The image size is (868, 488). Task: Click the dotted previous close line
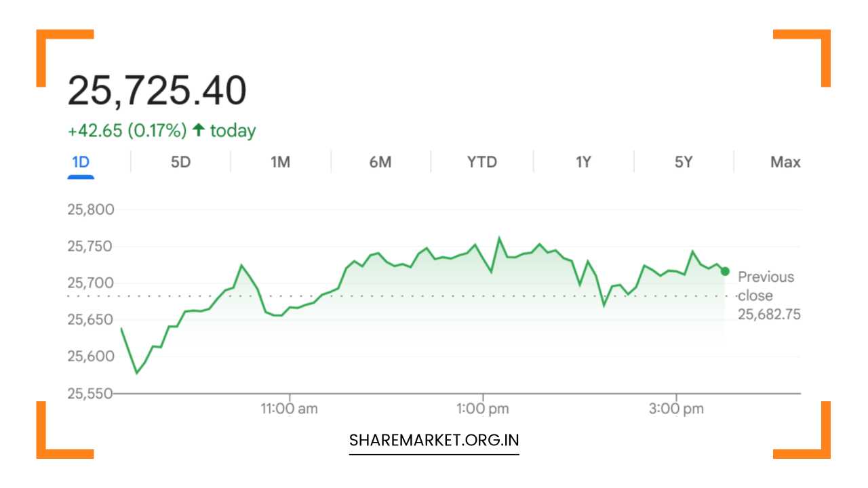pos(407,296)
